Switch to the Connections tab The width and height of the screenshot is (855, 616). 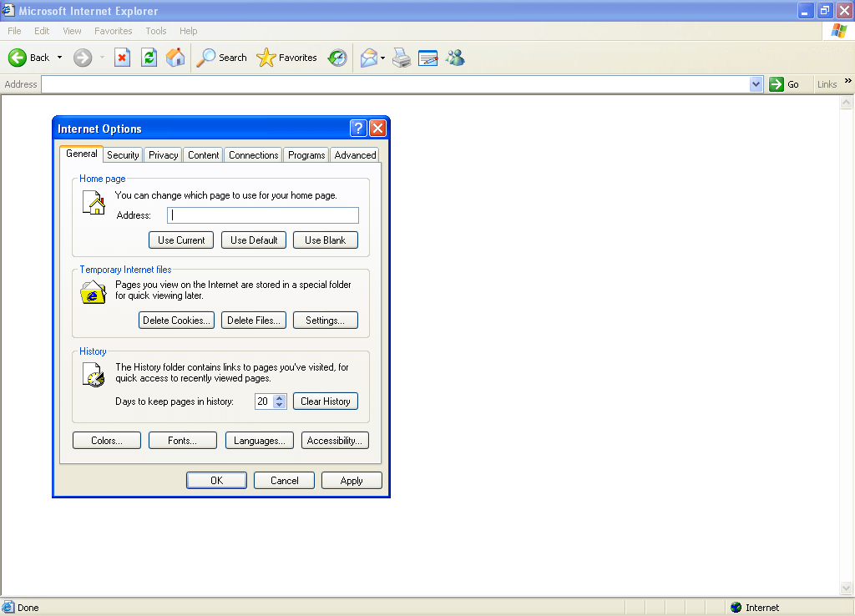254,154
